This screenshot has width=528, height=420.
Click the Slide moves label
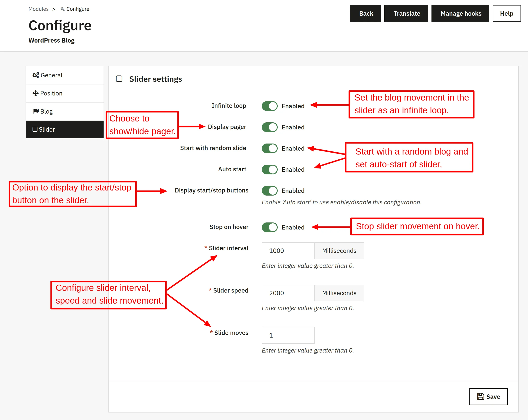pos(231,332)
